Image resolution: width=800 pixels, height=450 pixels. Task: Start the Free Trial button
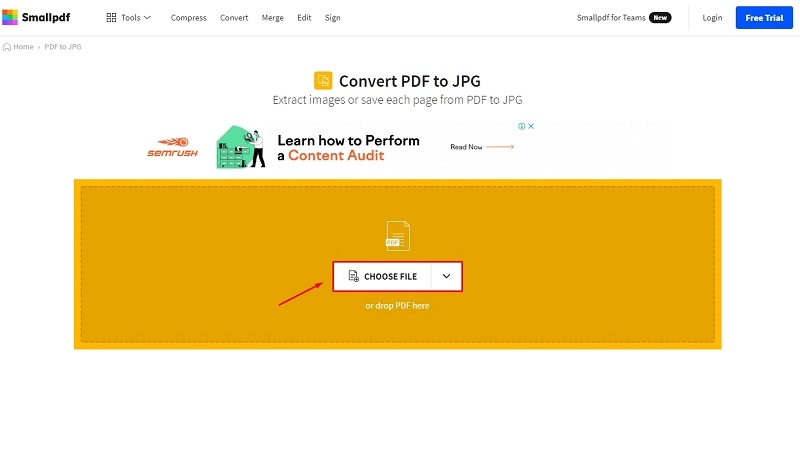click(764, 18)
